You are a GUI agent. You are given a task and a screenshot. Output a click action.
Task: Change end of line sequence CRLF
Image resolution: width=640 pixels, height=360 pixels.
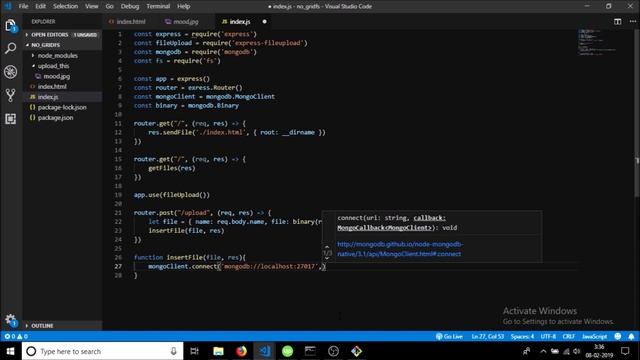click(568, 336)
